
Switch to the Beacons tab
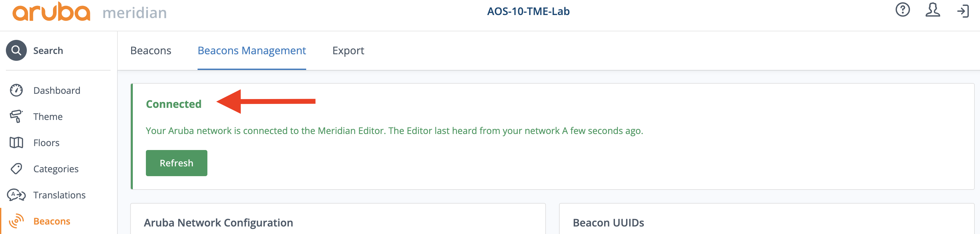151,51
